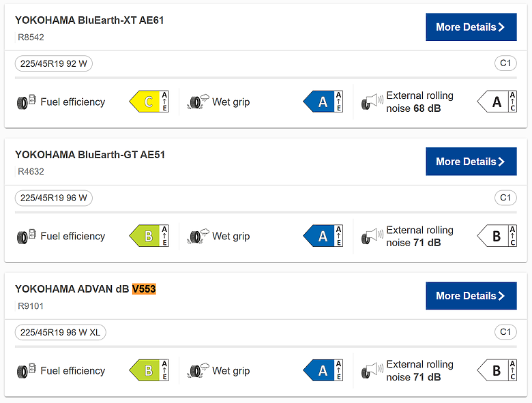Viewport: 532px width, 403px height.
Task: Select the 225/45R19 96 W XL size tag
Action: tap(61, 332)
